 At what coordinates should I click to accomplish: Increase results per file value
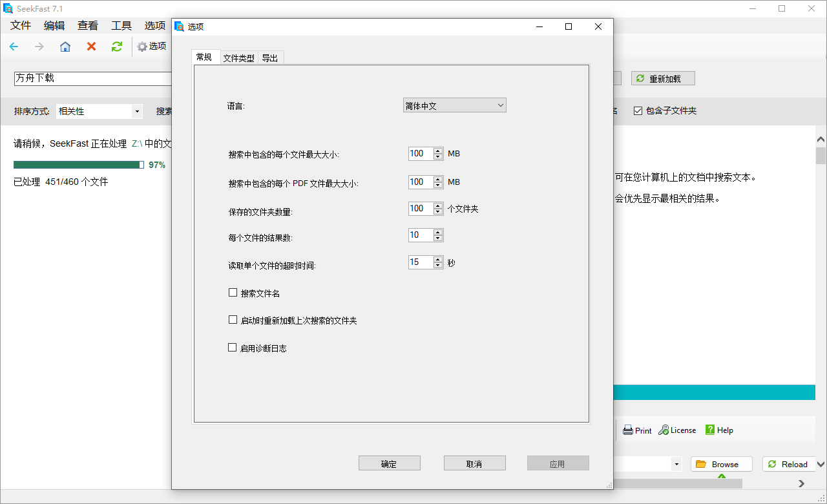[438, 232]
